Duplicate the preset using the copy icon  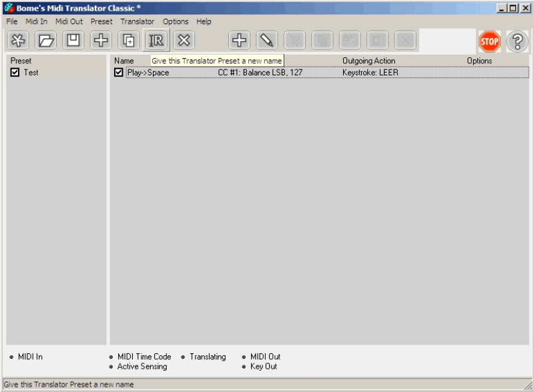point(129,41)
